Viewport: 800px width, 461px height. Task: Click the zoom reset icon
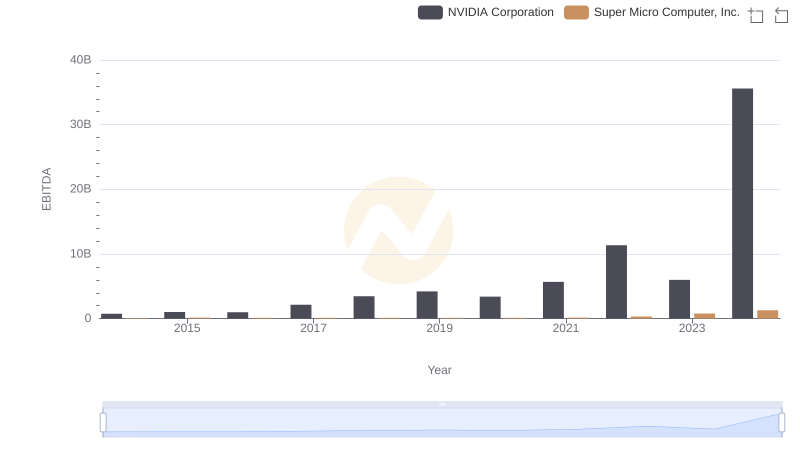[x=782, y=15]
